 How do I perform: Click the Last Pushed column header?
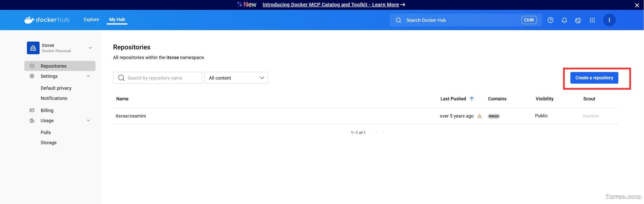tap(453, 99)
